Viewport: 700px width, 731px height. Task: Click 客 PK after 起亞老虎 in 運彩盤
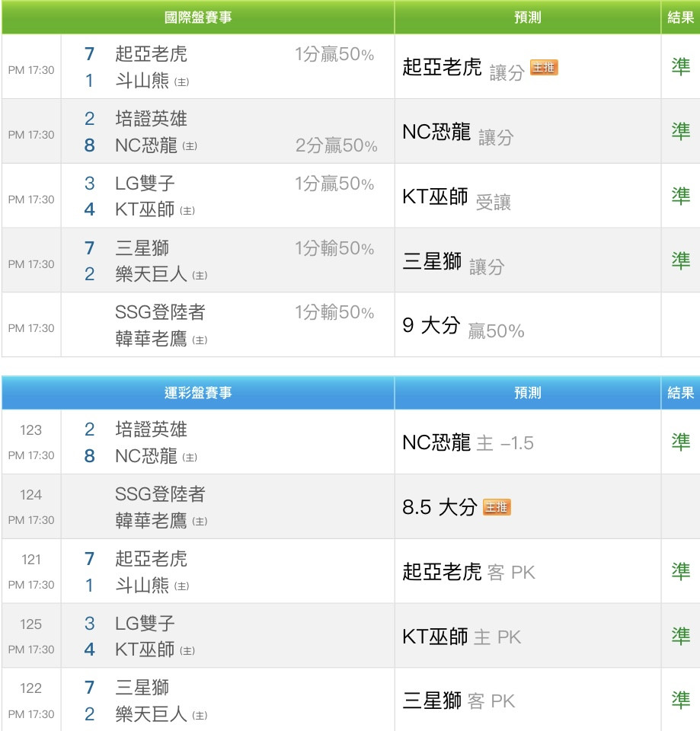511,572
